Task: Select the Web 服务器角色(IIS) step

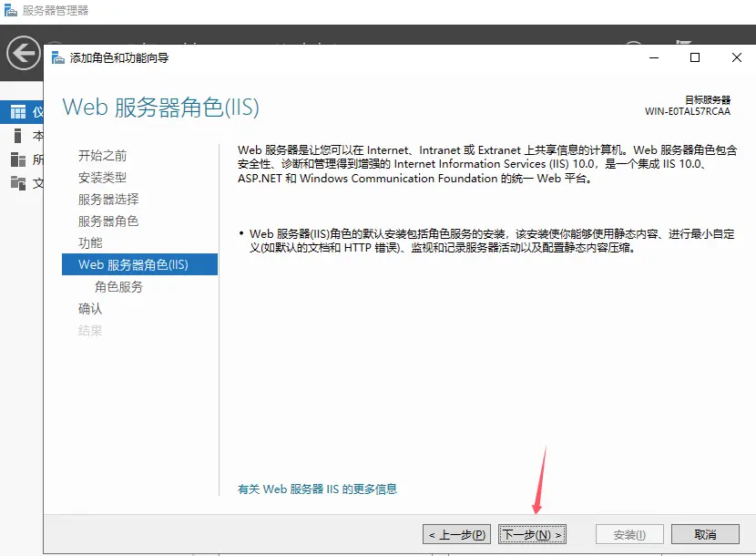Action: tap(140, 264)
